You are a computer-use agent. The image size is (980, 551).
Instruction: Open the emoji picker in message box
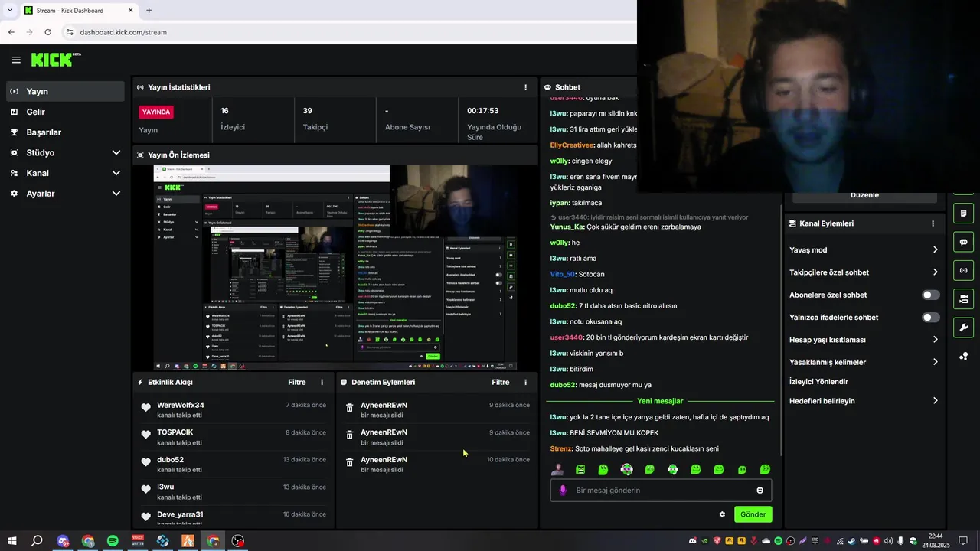pyautogui.click(x=760, y=491)
